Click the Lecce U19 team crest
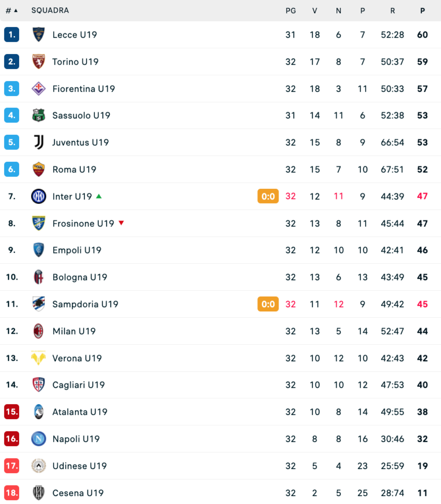Screen dimensions: 441x504 (x=39, y=34)
